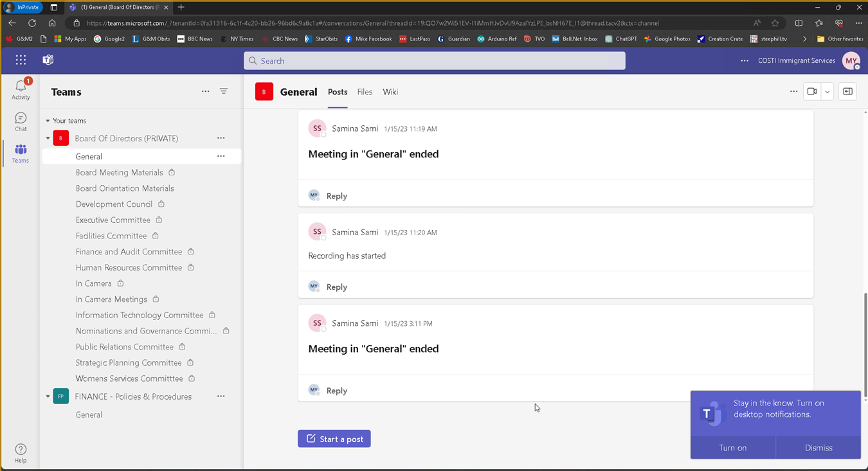Expand the Meet now dropdown arrow
Viewport: 868px width, 471px height.
827,92
